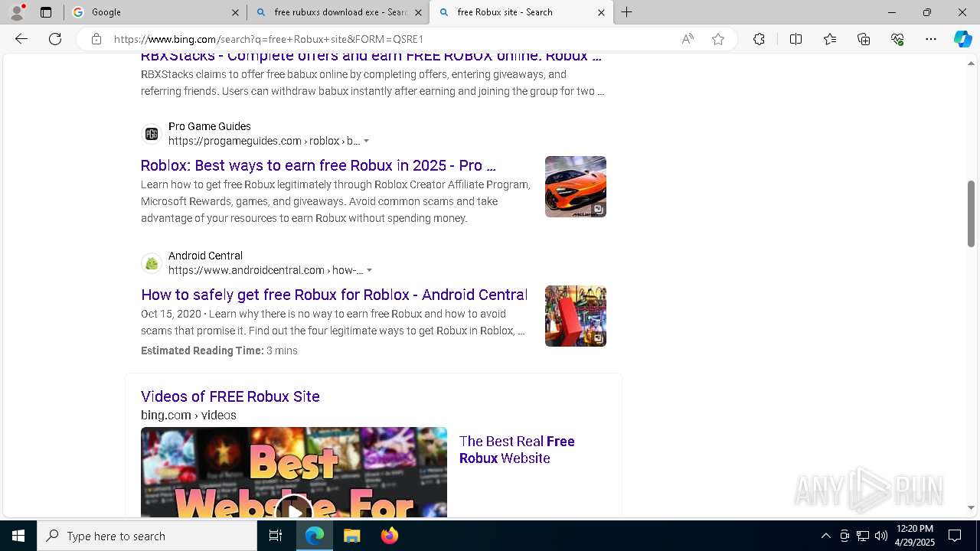This screenshot has width=980, height=551.
Task: Open the network status icon
Action: tap(863, 536)
